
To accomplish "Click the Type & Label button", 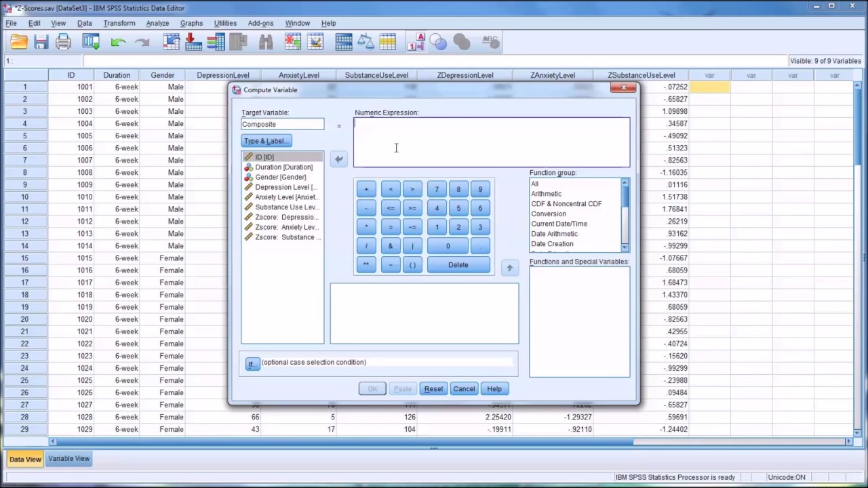I will pos(267,141).
